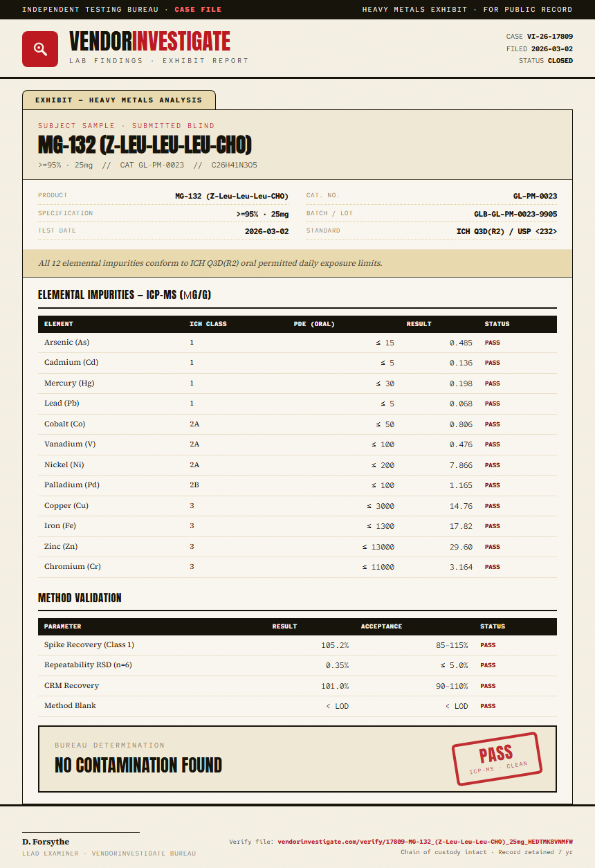Click Cobalt (Co) element cell
595x868 pixels.
point(65,424)
